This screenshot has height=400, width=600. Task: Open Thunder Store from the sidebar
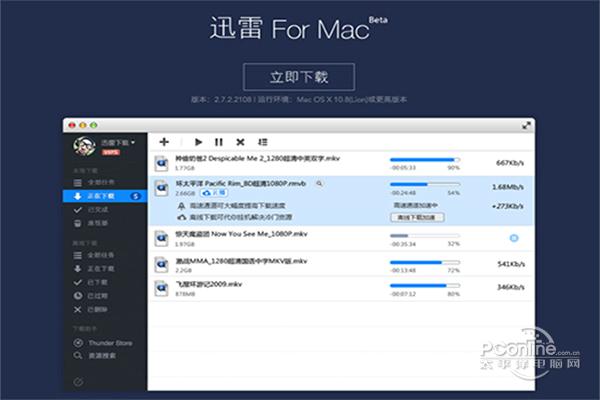click(103, 343)
